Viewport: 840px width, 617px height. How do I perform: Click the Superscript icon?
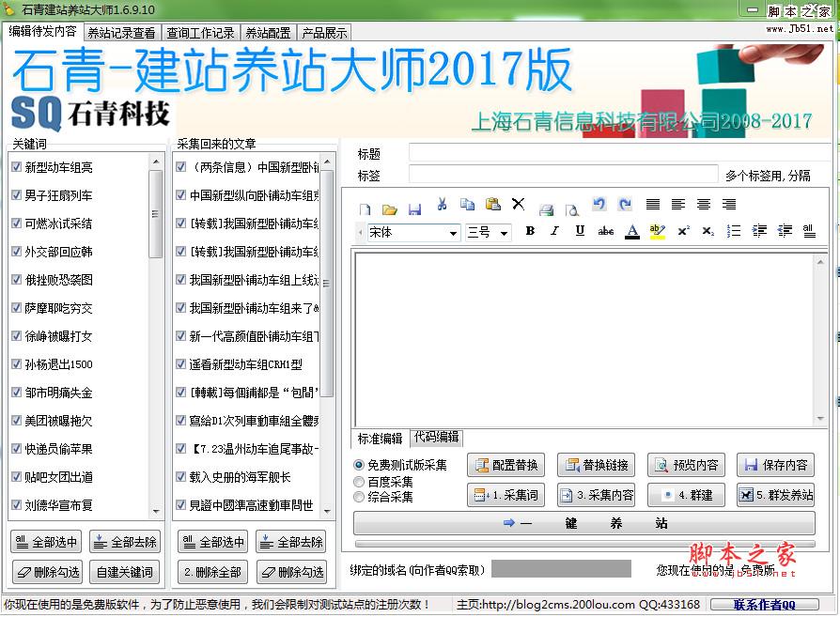pyautogui.click(x=683, y=231)
